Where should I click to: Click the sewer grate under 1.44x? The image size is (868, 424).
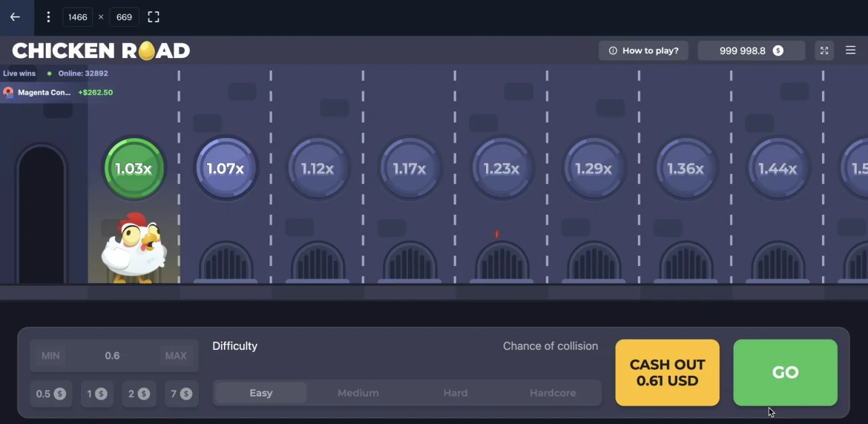coord(777,261)
